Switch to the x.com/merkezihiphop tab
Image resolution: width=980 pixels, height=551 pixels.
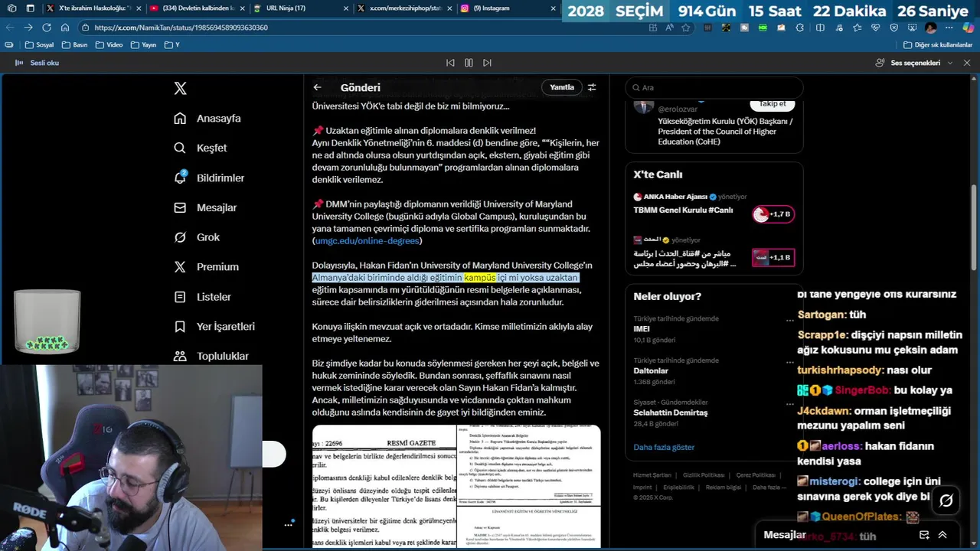tap(403, 8)
